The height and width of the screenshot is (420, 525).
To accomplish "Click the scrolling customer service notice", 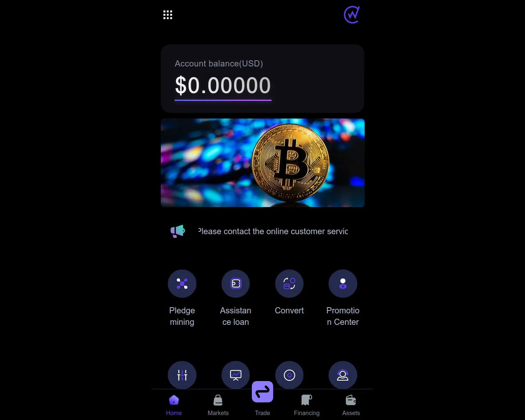I will [273, 231].
